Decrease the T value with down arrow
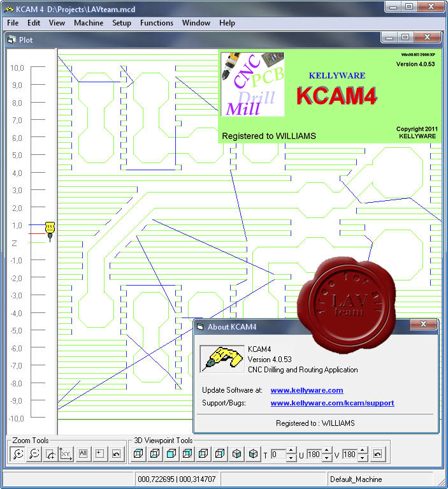Screen dimensions: 448x489 pyautogui.click(x=291, y=458)
